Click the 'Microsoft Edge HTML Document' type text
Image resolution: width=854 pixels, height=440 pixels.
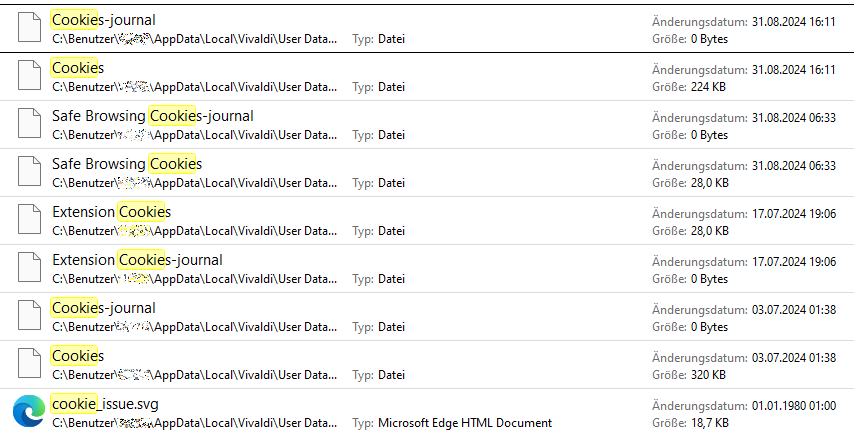[x=465, y=423]
